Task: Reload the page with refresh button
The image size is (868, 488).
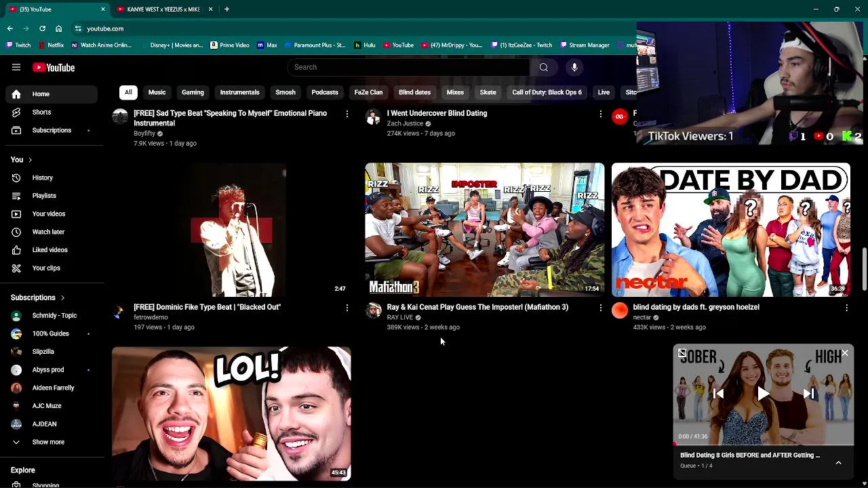Action: [42, 28]
